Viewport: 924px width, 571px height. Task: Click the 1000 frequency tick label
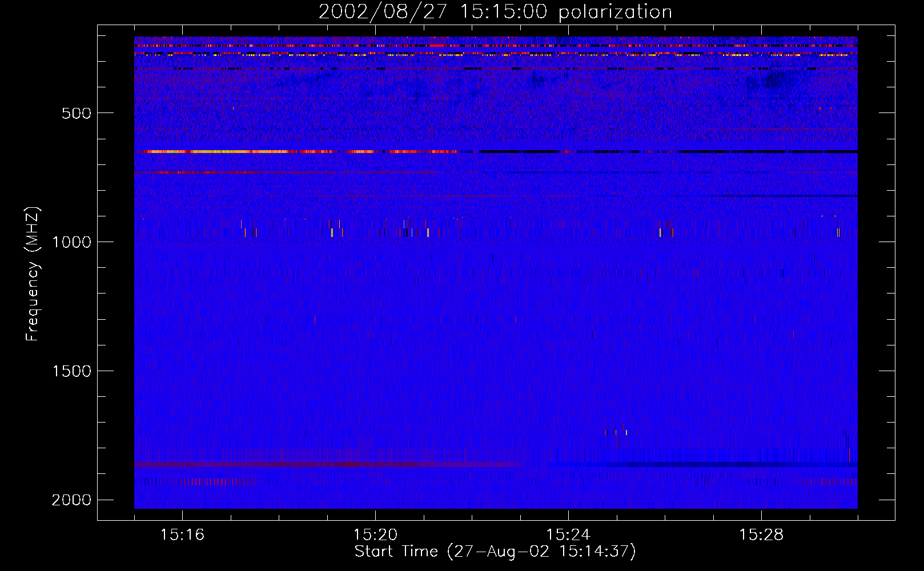coord(71,242)
